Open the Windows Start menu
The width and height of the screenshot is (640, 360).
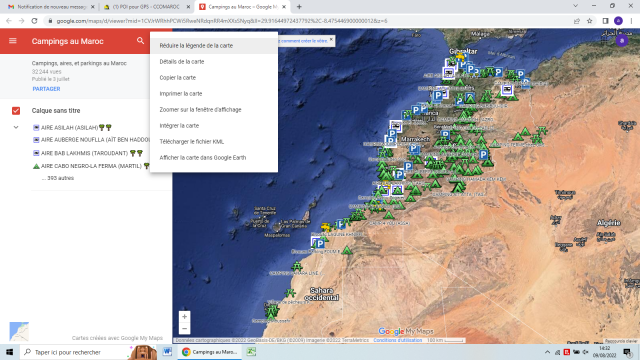tap(9, 352)
